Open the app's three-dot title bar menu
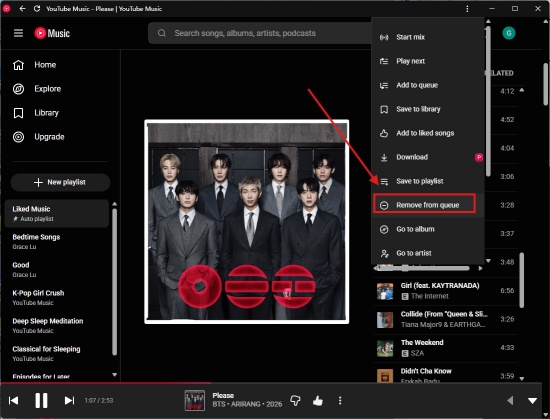The height and width of the screenshot is (419, 550). click(467, 9)
